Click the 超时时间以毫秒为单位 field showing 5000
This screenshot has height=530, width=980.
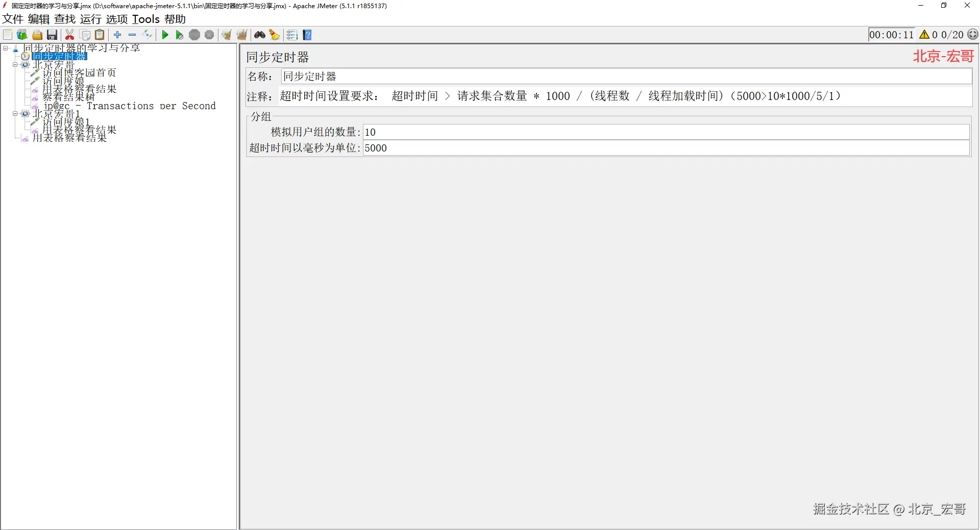pos(666,148)
